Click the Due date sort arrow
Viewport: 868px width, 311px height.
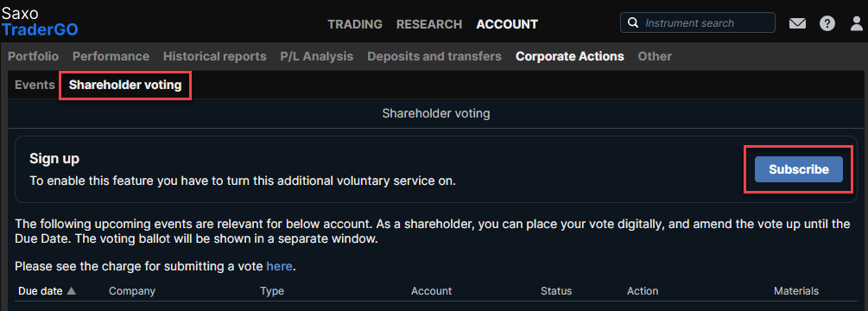(x=71, y=290)
